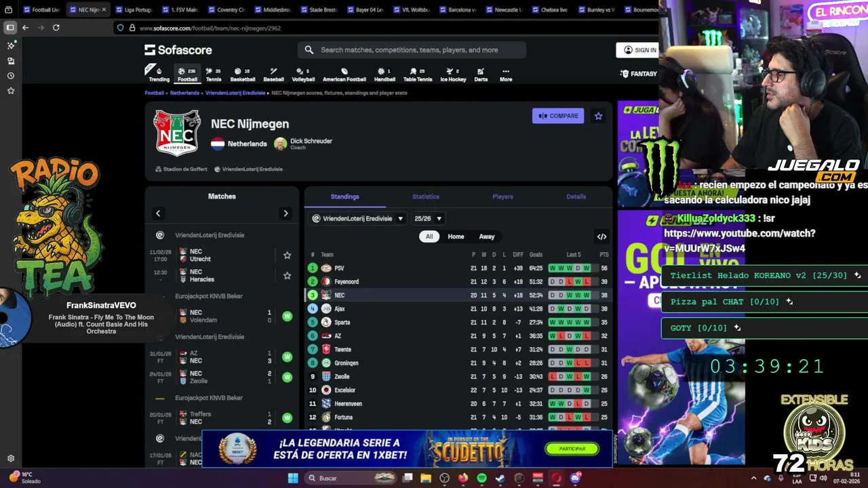Click the Football breadcrumb link
Image resolution: width=868 pixels, height=488 pixels.
click(154, 93)
